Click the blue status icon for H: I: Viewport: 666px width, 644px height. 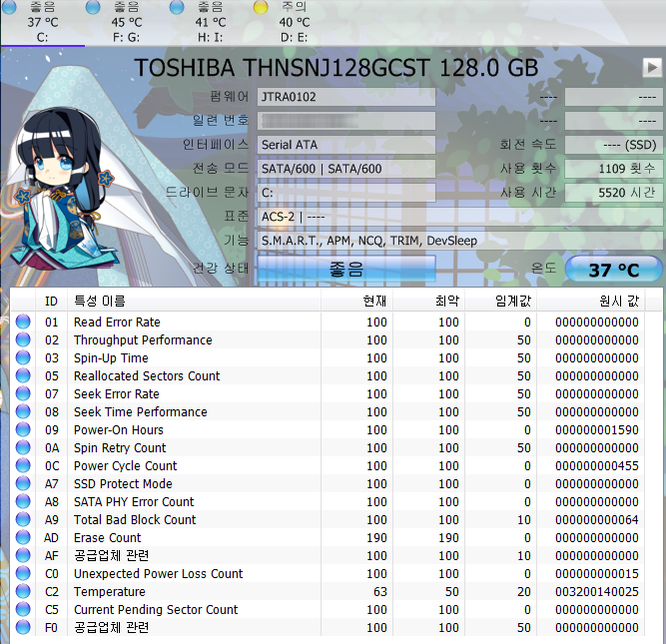pos(177,7)
